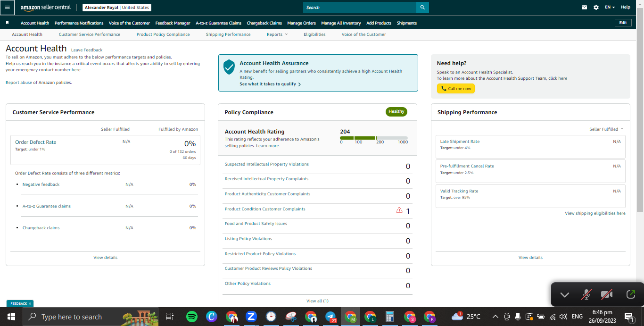
Task: Click the amazon seller central logo
Action: [x=45, y=8]
